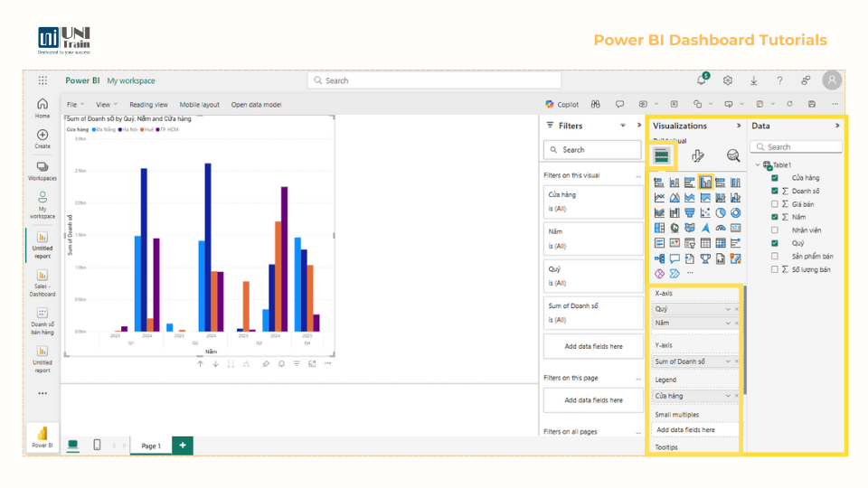Click the top Power BI search box

435,80
